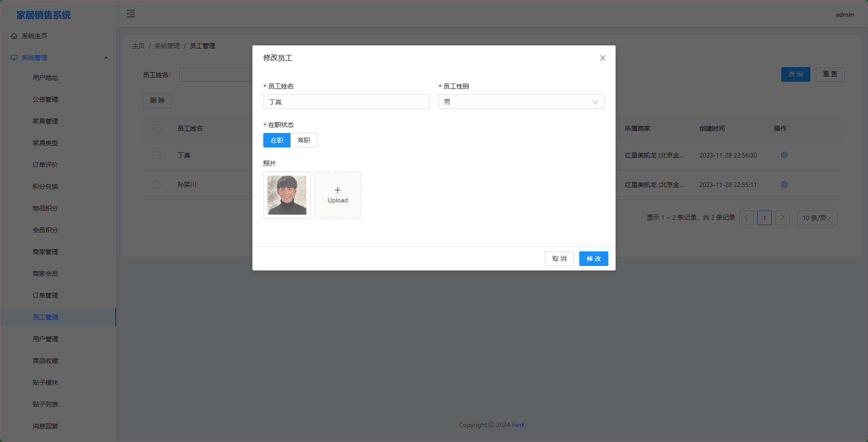868x442 pixels.
Task: Click 主页 in the breadcrumb
Action: click(138, 46)
